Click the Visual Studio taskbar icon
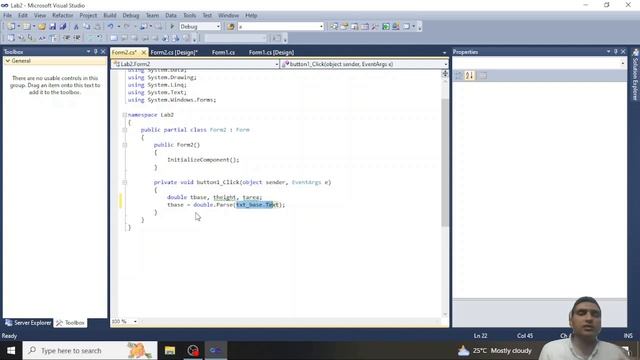This screenshot has height=360, width=640. coord(216,351)
